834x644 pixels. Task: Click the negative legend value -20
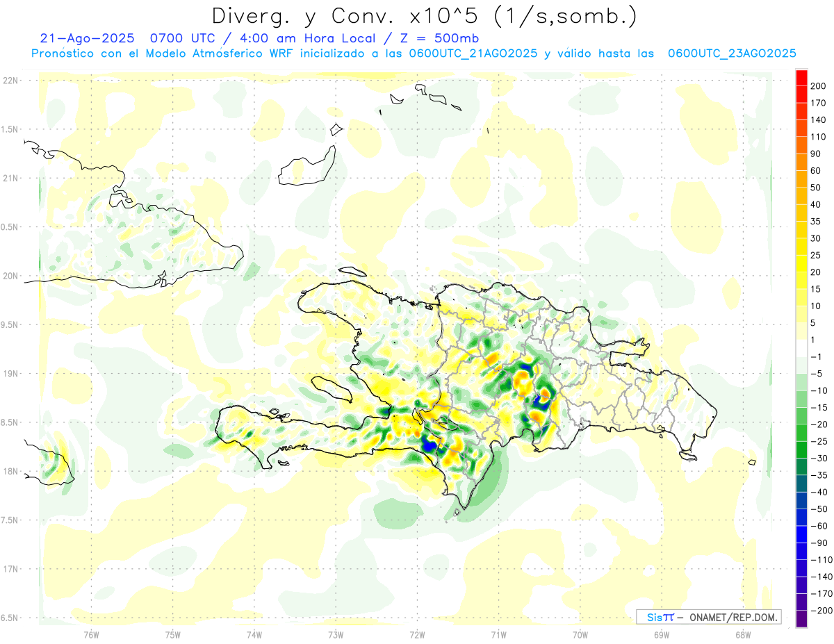pos(818,424)
